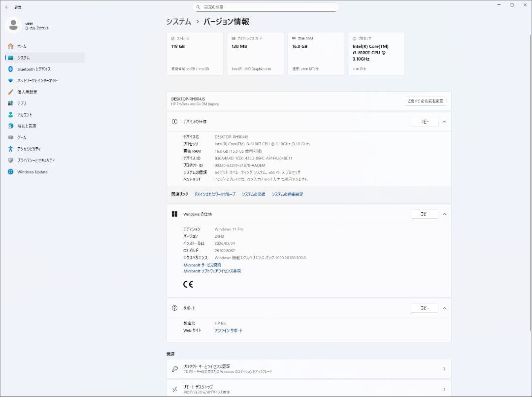
Task: Click the 時刻と言語 globe icon
Action: coord(10,126)
